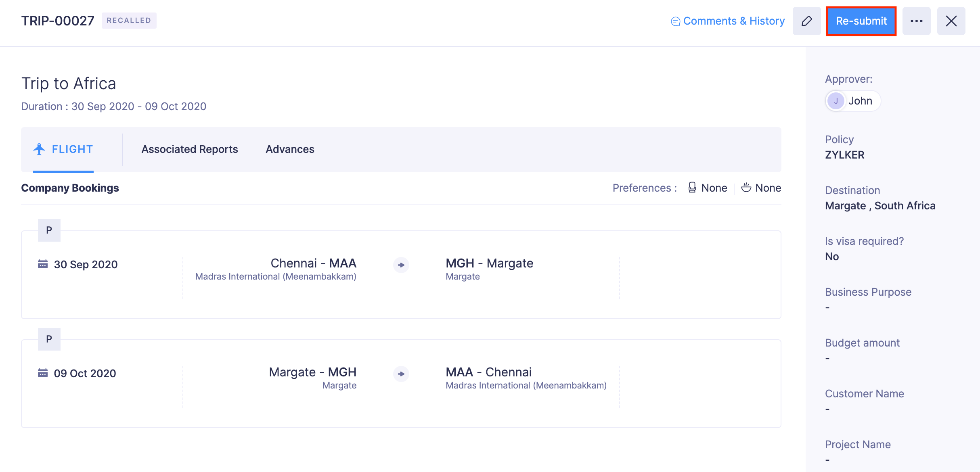Click the meal preference icon
The width and height of the screenshot is (980, 472).
(x=746, y=188)
